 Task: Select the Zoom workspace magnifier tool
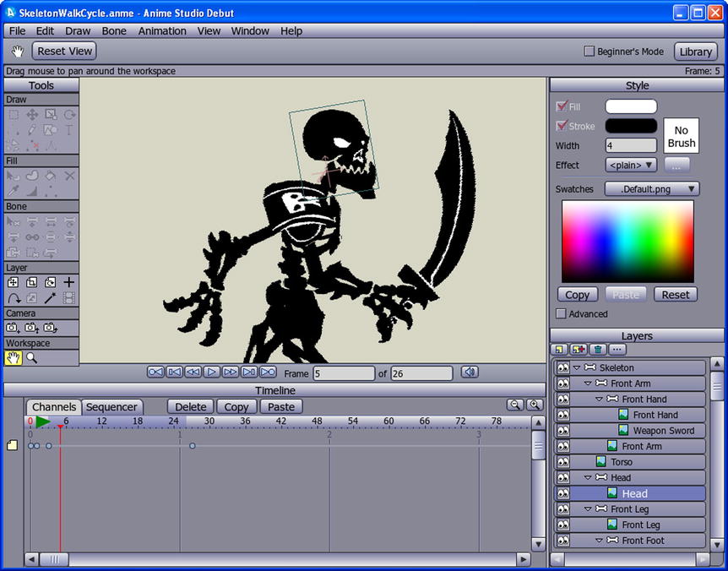31,358
